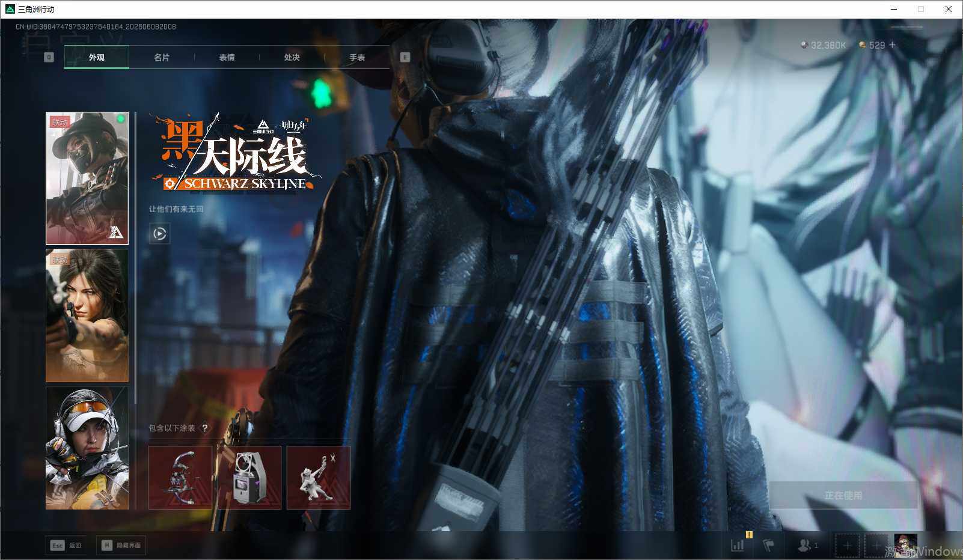Select the masked archer 联动 skin thumbnail
Viewport: 963px width, 560px height.
[x=87, y=178]
